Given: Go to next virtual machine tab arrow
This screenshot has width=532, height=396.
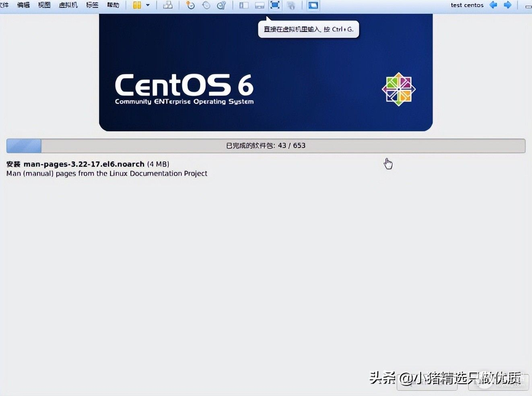Looking at the screenshot, I should [x=508, y=5].
